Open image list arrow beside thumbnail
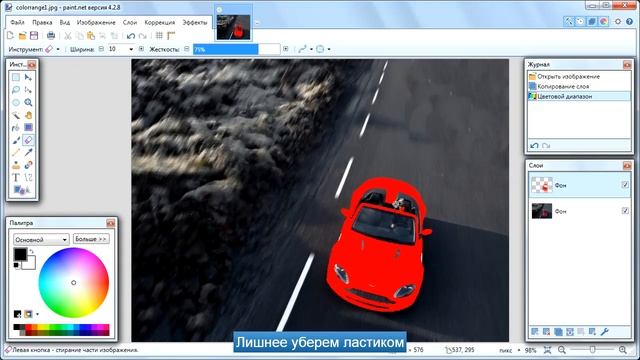This screenshot has width=640, height=360. click(x=257, y=23)
